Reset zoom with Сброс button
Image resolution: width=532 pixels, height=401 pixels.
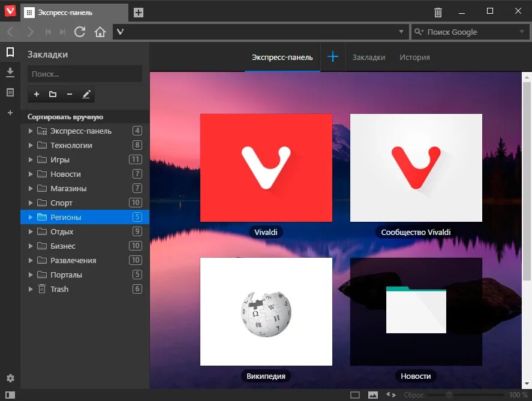[x=414, y=395]
